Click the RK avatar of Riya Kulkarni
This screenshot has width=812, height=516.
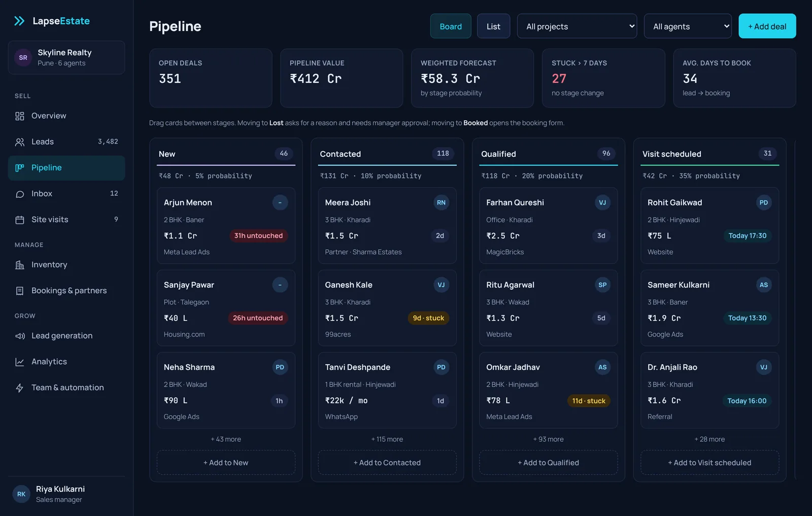[x=21, y=494]
